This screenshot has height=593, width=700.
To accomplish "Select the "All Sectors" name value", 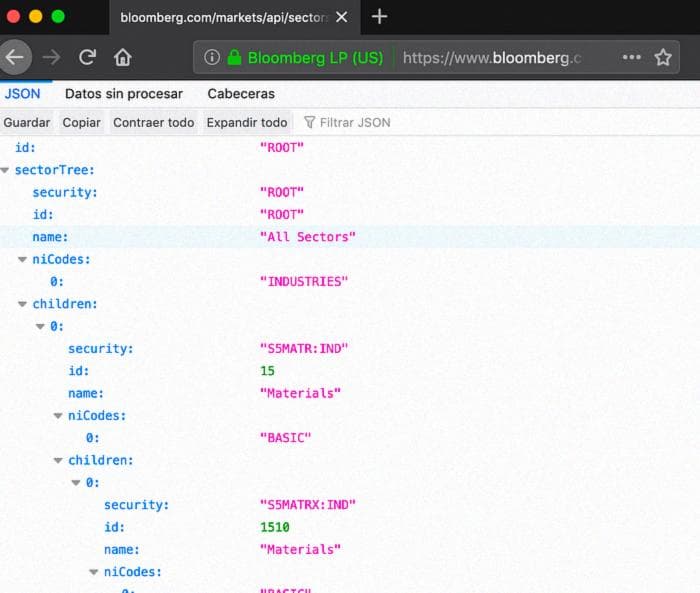I will point(308,237).
